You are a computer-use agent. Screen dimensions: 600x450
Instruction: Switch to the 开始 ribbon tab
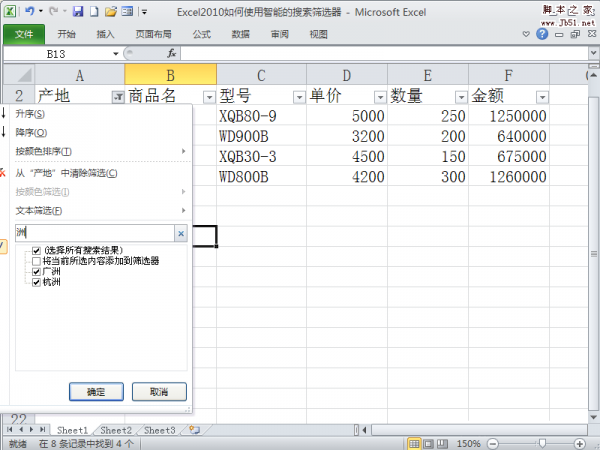(x=66, y=34)
